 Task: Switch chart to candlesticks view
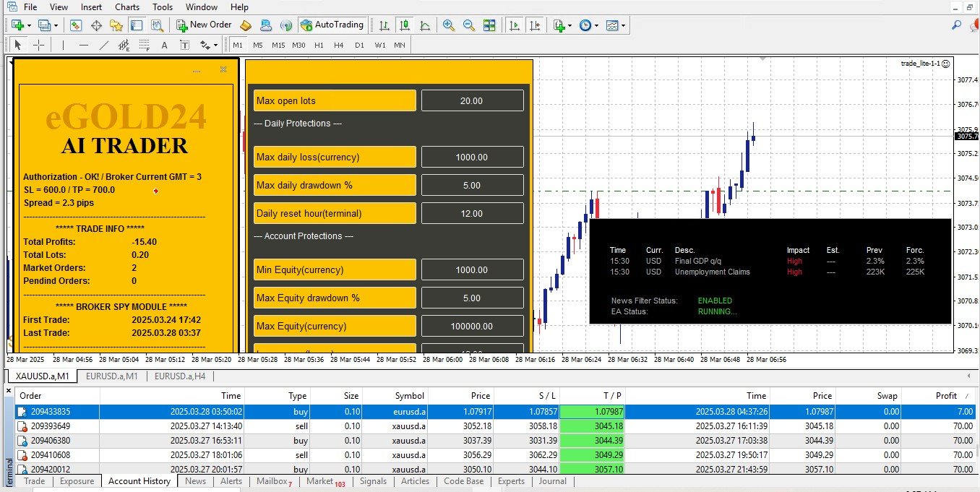405,25
